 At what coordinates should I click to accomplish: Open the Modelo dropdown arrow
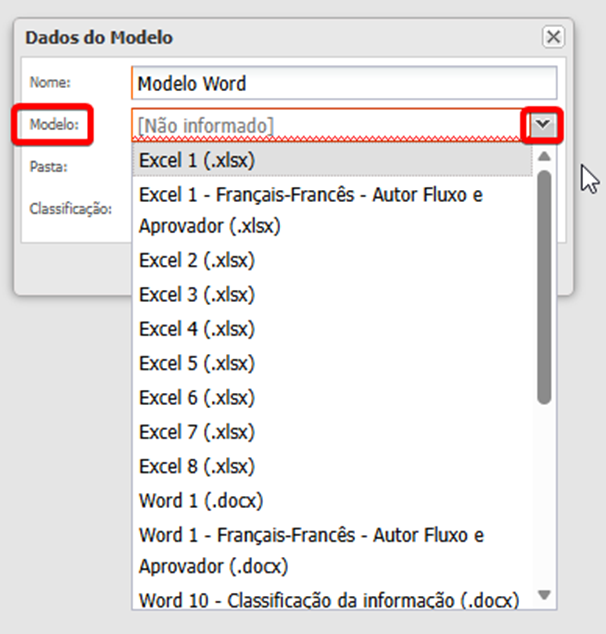pyautogui.click(x=543, y=124)
